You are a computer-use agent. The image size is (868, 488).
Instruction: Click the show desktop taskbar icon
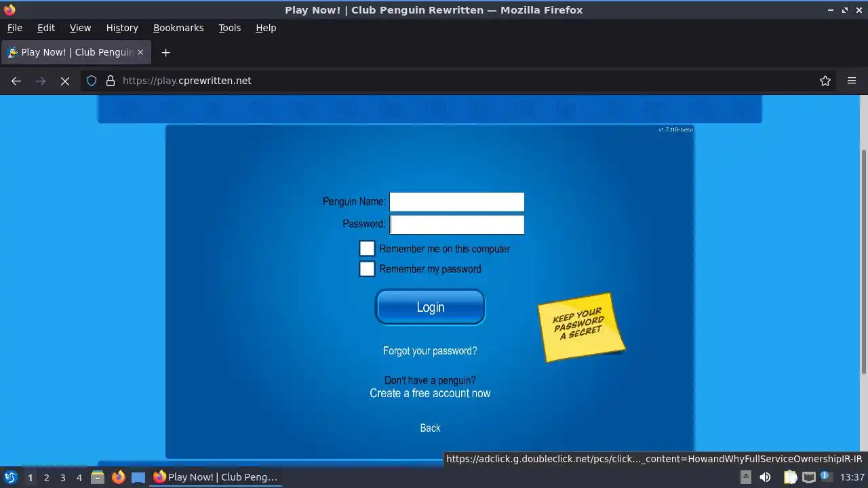138,477
